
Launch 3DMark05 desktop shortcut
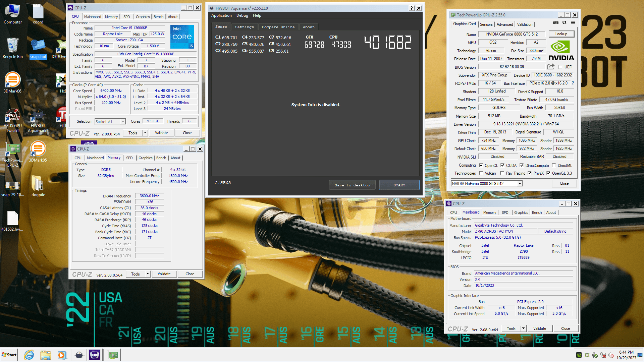(38, 151)
